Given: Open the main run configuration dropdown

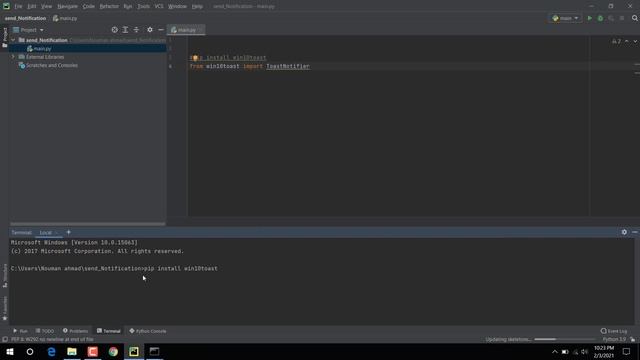Looking at the screenshot, I should [565, 18].
